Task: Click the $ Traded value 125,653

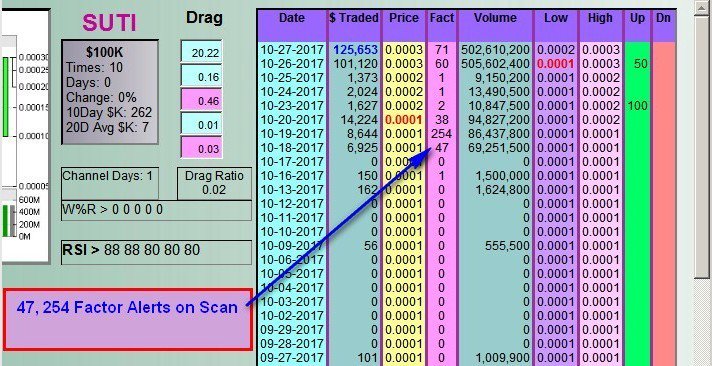Action: [356, 49]
